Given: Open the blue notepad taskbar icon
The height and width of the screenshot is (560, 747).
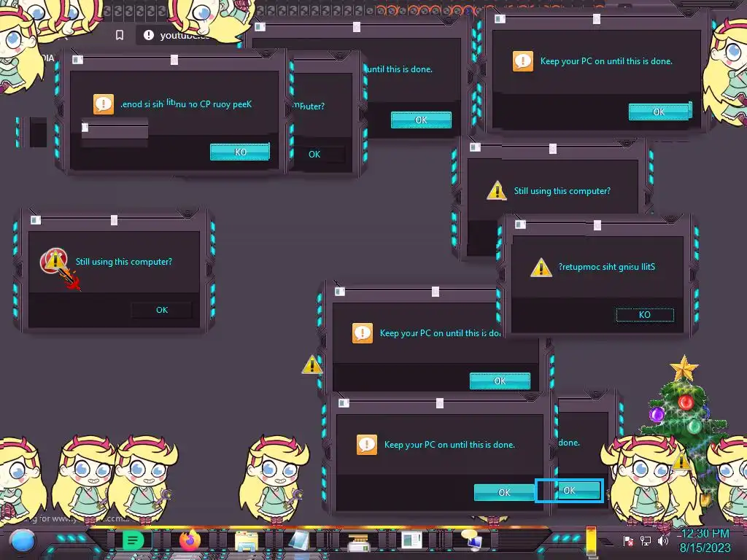Looking at the screenshot, I should point(300,541).
